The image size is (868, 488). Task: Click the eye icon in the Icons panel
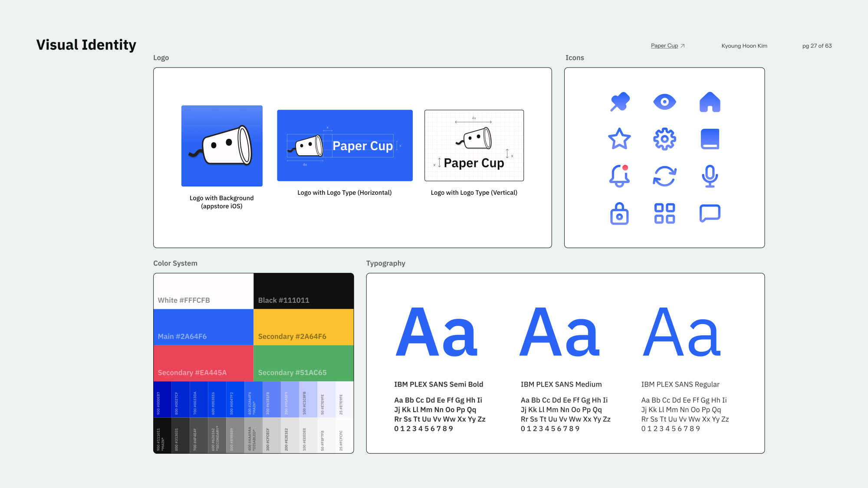point(664,102)
